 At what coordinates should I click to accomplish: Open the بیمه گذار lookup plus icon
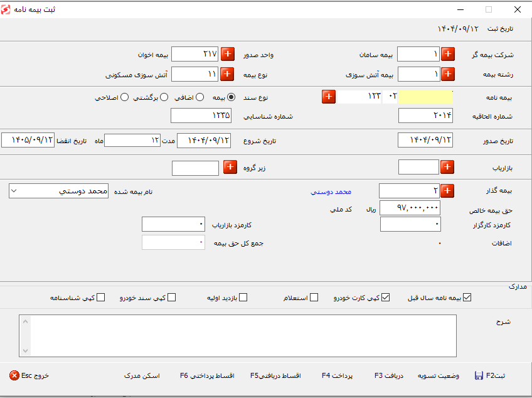click(x=447, y=191)
